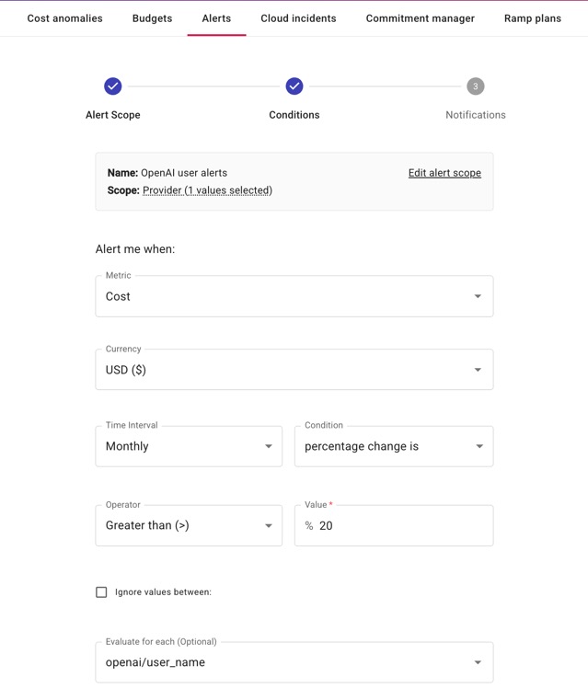Go to the Cloud incidents tab
This screenshot has width=588, height=700.
[298, 18]
